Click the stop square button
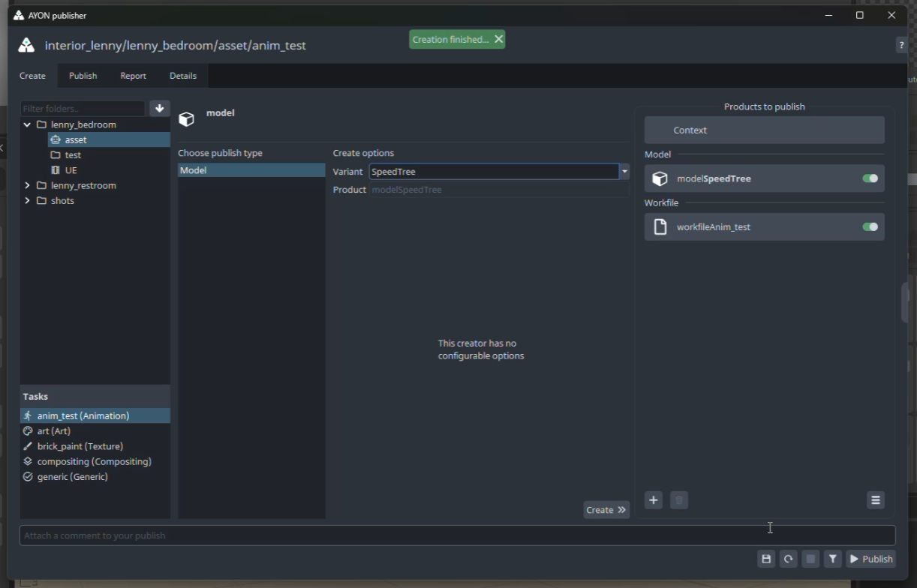 [810, 559]
